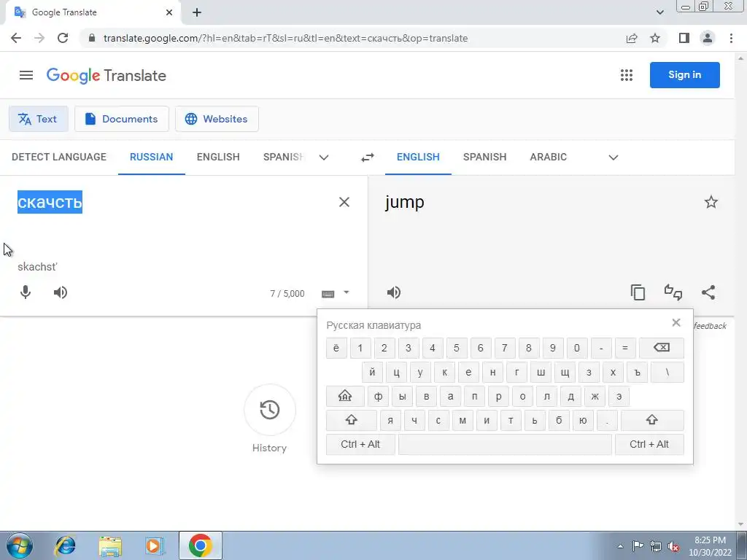This screenshot has width=747, height=560.
Task: Select English as target language
Action: point(418,157)
